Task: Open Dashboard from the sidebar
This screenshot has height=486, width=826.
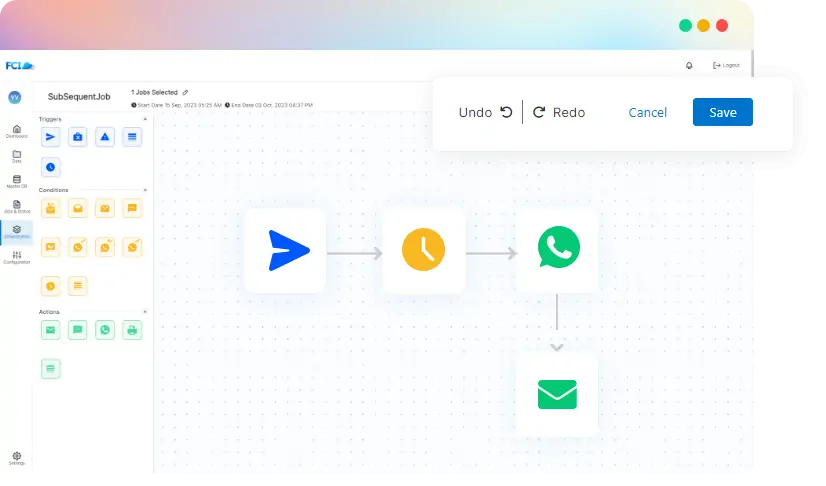Action: pyautogui.click(x=16, y=131)
